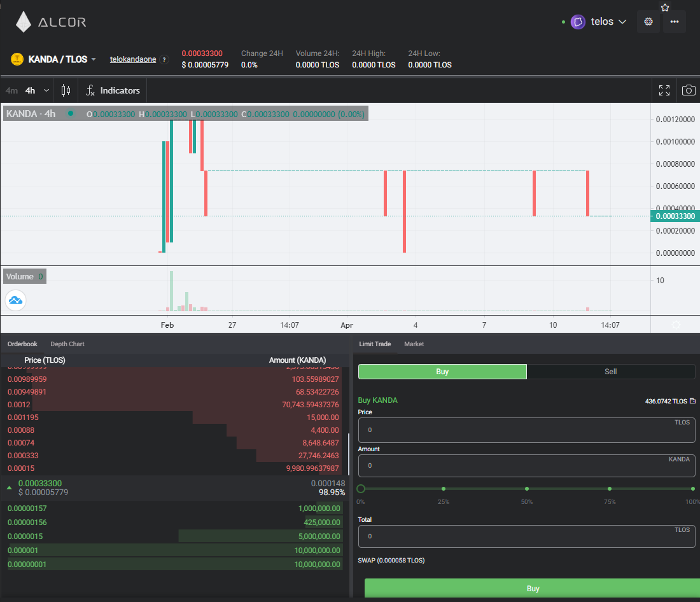Click the large green Buy submit button

pyautogui.click(x=532, y=588)
